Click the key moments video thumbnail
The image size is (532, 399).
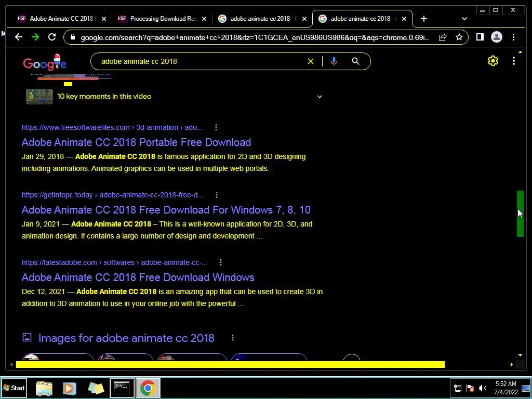pyautogui.click(x=39, y=96)
